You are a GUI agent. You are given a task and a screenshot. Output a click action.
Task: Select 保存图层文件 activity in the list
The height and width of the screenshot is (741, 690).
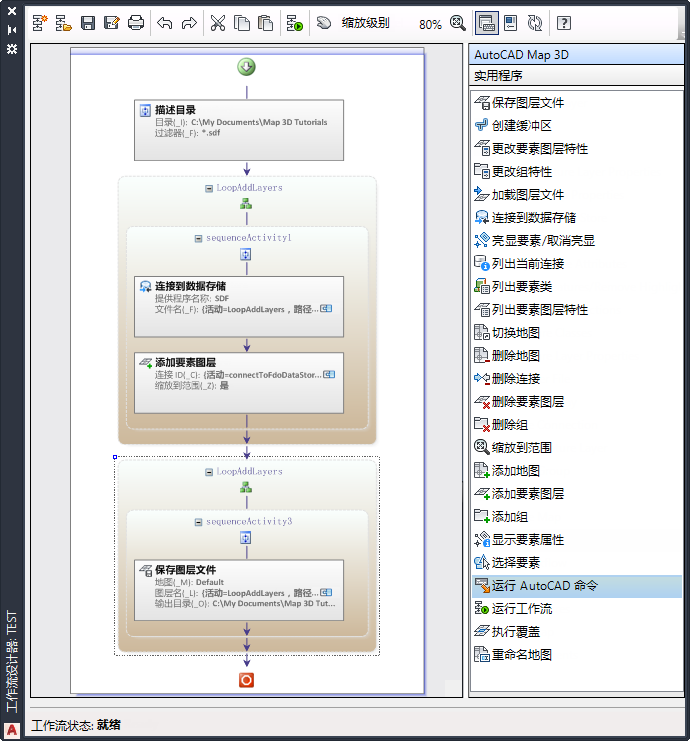[x=577, y=103]
